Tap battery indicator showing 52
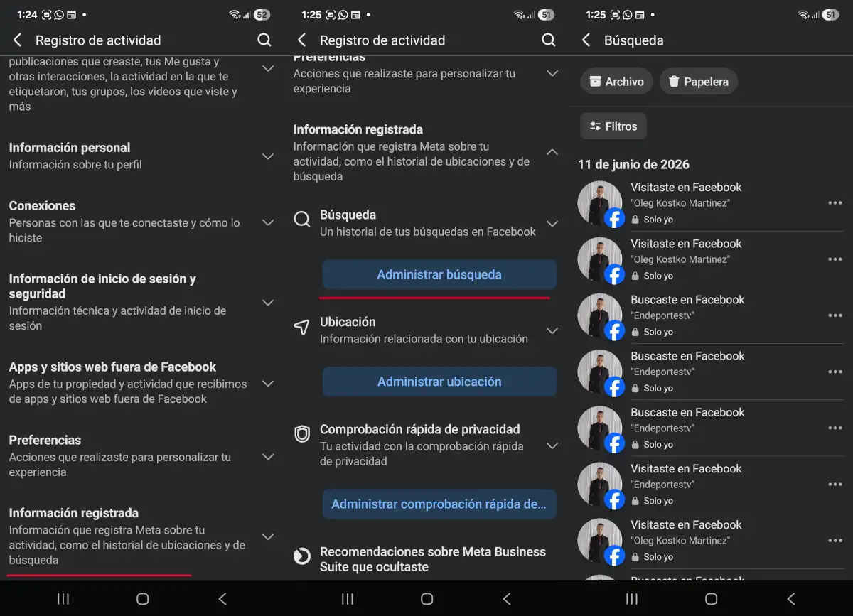 pyautogui.click(x=262, y=14)
